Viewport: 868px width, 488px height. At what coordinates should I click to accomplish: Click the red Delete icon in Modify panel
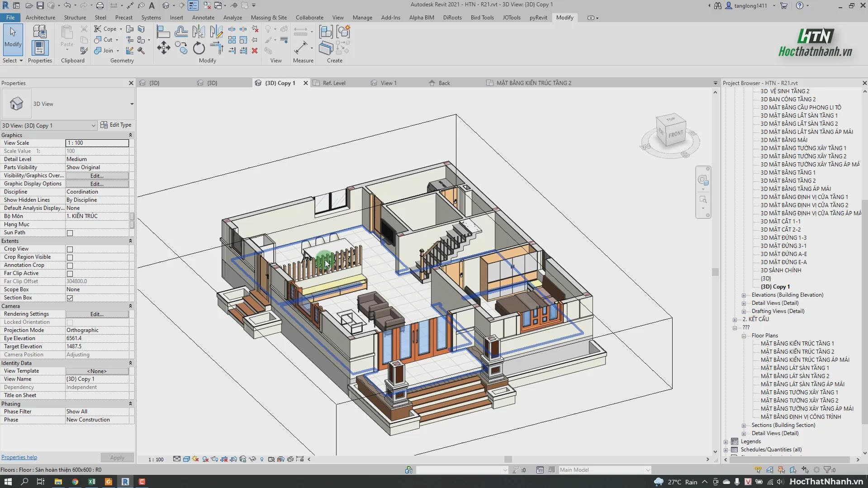click(x=255, y=51)
